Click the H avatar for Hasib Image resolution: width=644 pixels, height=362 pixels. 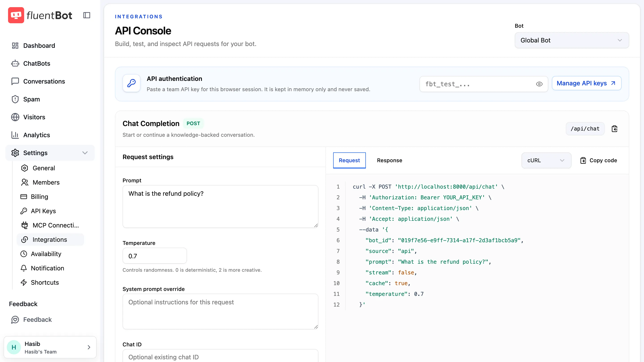coord(14,347)
